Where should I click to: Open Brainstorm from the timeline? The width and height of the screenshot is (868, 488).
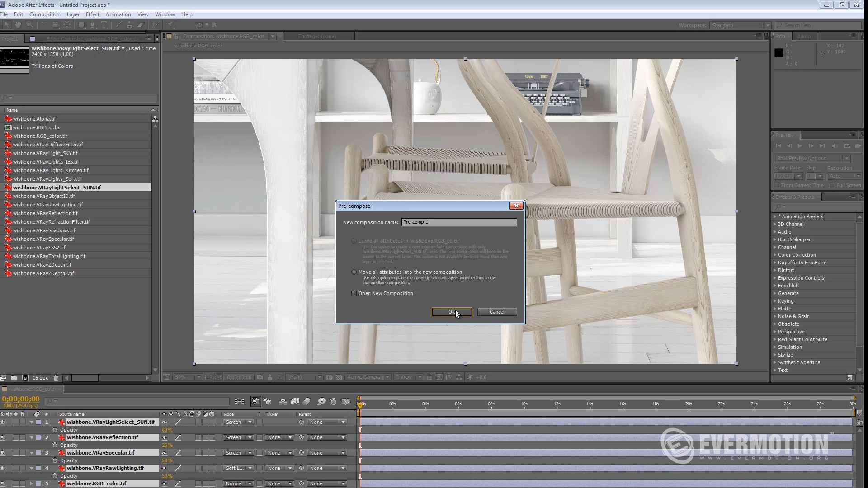coord(321,401)
